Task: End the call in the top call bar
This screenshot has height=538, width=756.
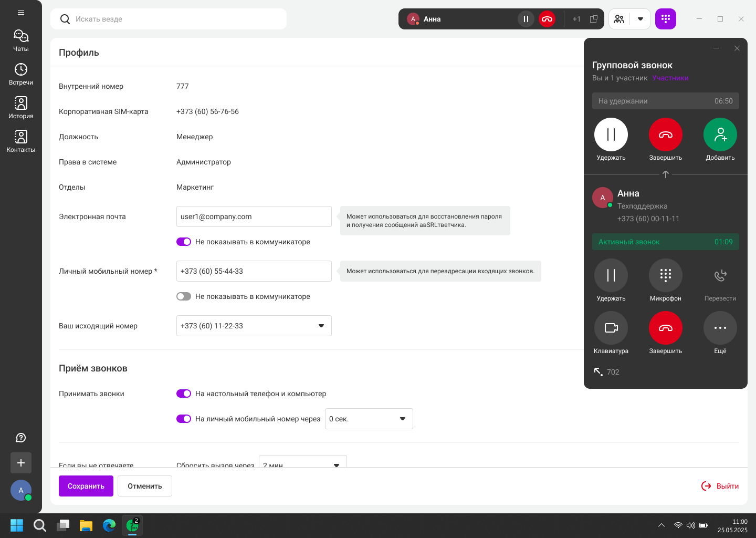Action: pyautogui.click(x=547, y=19)
